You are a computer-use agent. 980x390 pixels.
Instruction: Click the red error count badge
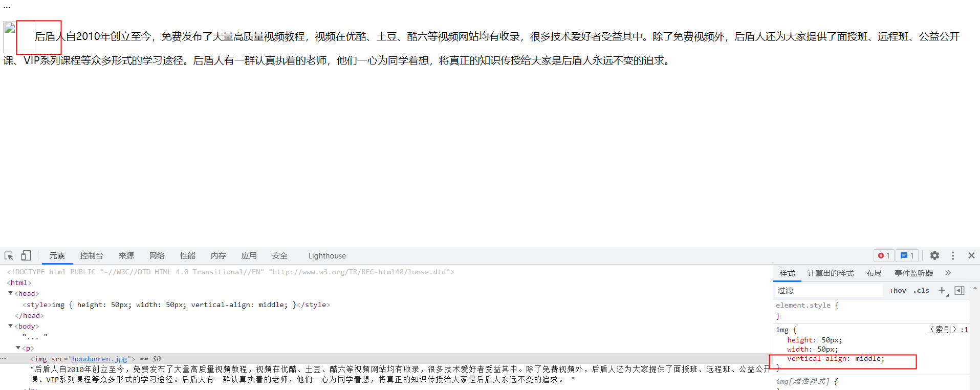(x=884, y=255)
